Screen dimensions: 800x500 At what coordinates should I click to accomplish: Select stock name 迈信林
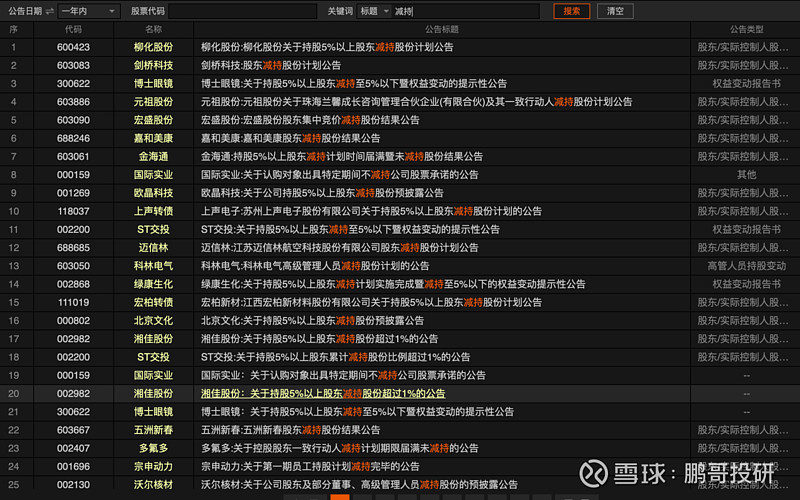[x=154, y=248]
